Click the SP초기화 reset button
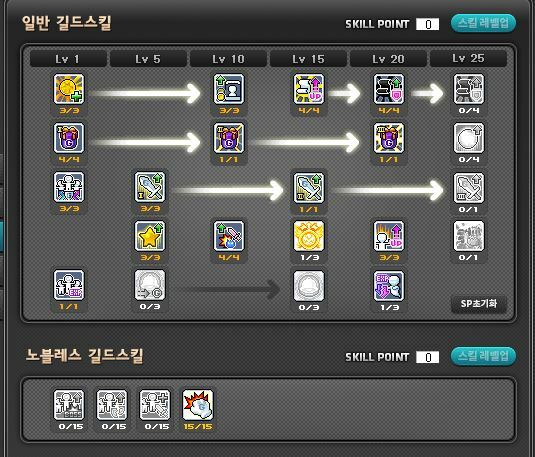Image resolution: width=535 pixels, height=457 pixels. tap(479, 304)
